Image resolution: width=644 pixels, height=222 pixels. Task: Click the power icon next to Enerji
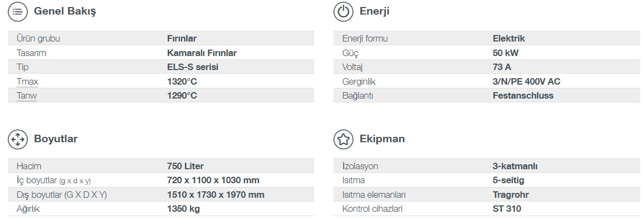343,11
